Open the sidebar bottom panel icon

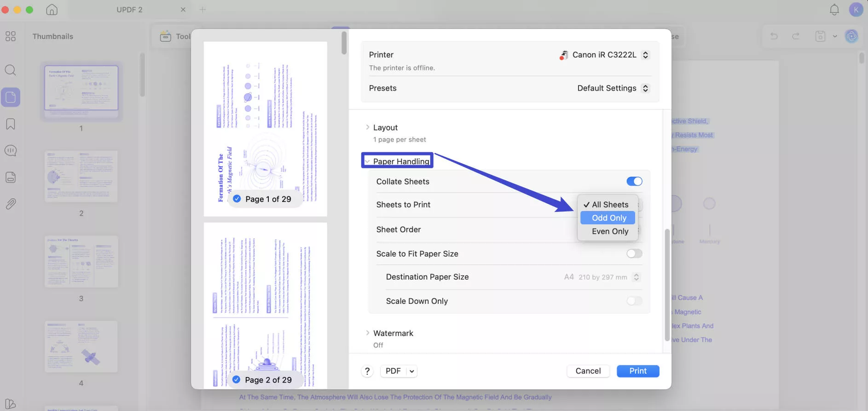pos(11,404)
